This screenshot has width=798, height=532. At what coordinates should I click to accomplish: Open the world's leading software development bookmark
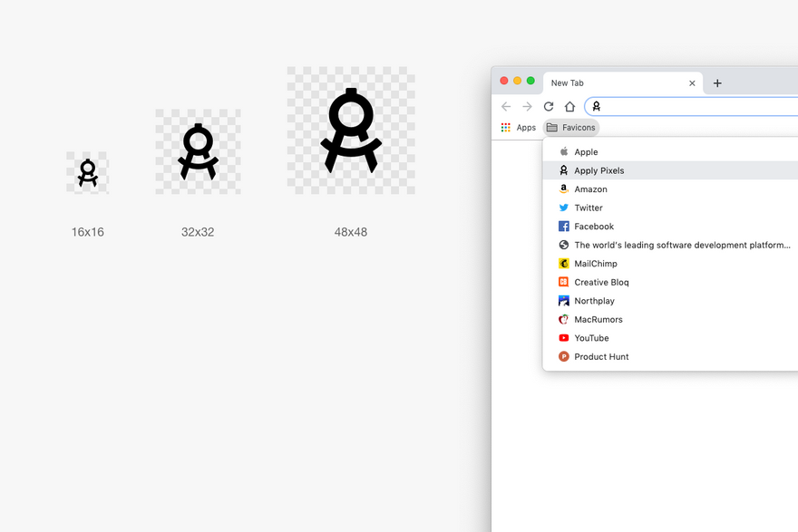pyautogui.click(x=670, y=245)
